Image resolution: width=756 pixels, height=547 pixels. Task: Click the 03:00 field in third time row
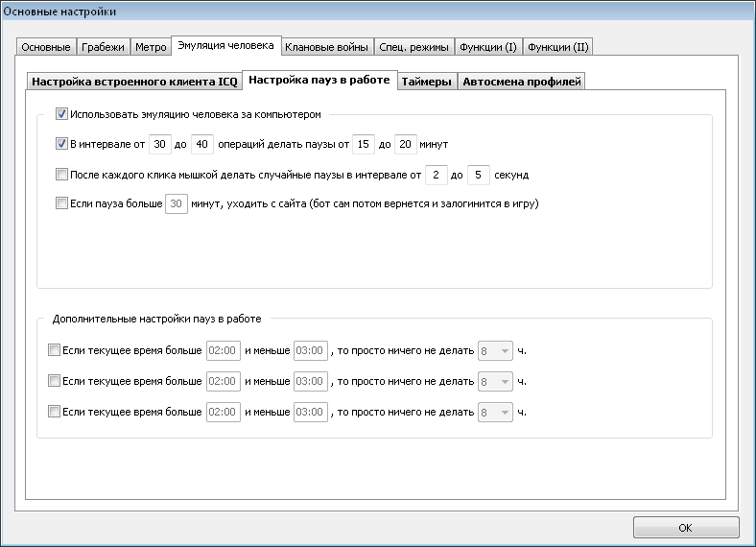tap(311, 412)
